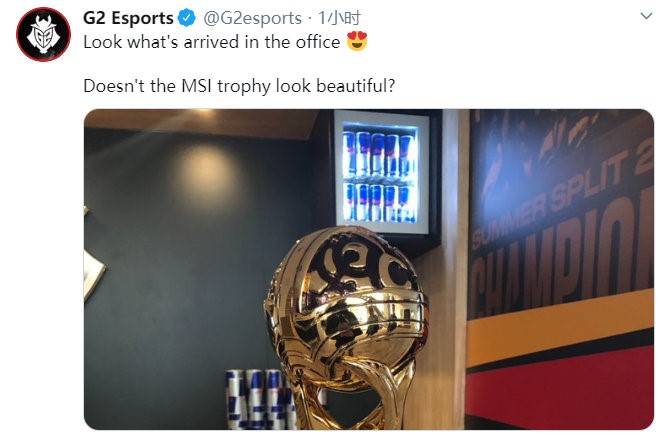Click the "Doesn't the MSI trophy look beautiful?" line
Screen dimensions: 668x440
coord(239,86)
